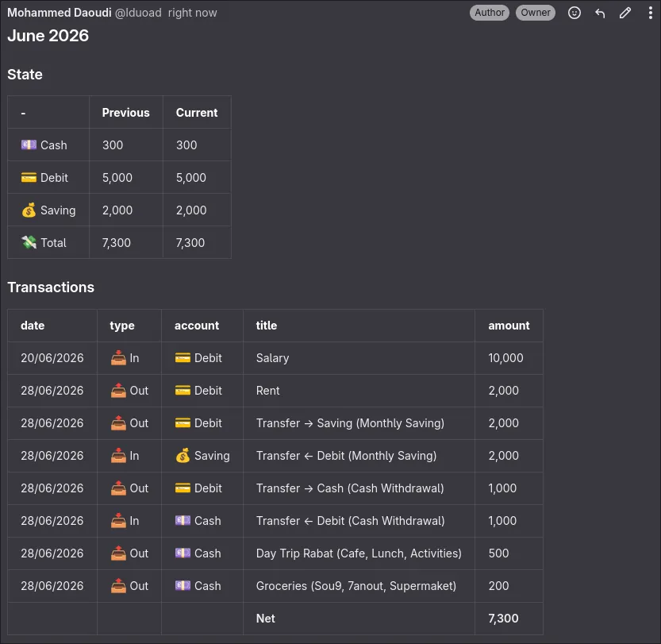Select the Current Debit value 5,000
This screenshot has width=661, height=644.
[191, 178]
